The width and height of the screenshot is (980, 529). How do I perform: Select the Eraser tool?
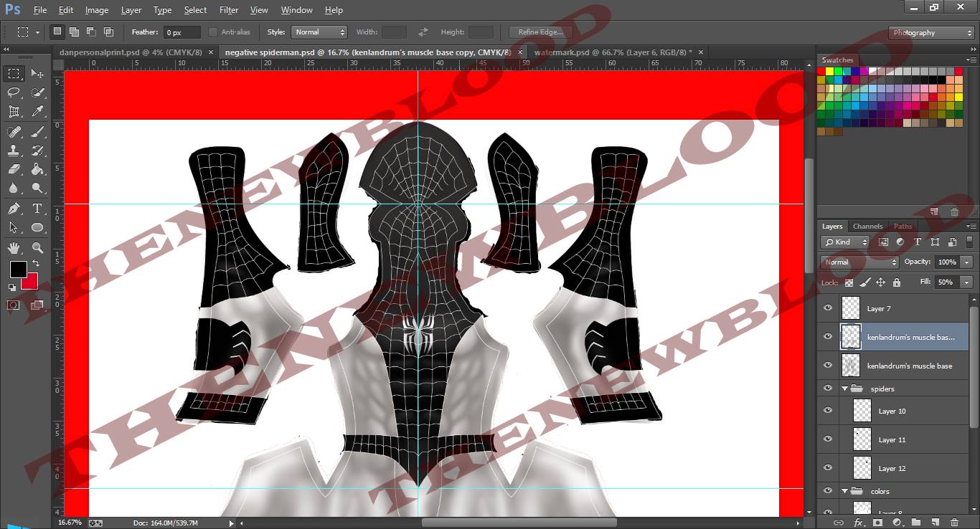pyautogui.click(x=14, y=170)
